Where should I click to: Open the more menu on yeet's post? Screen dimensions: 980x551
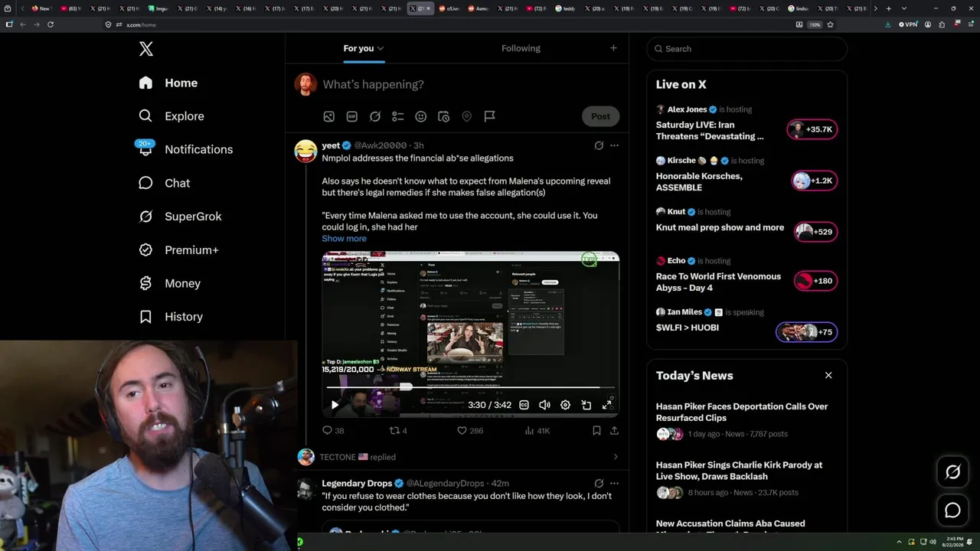[614, 145]
